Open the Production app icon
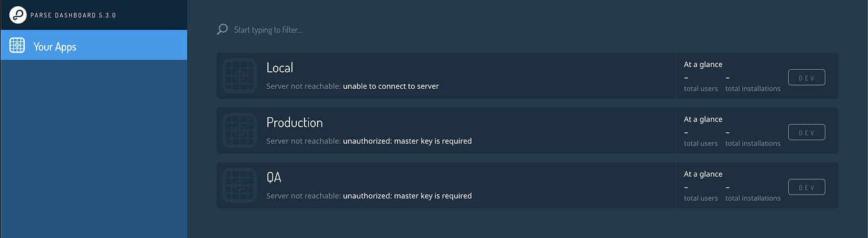Viewport: 868px width, 238px height. click(240, 130)
